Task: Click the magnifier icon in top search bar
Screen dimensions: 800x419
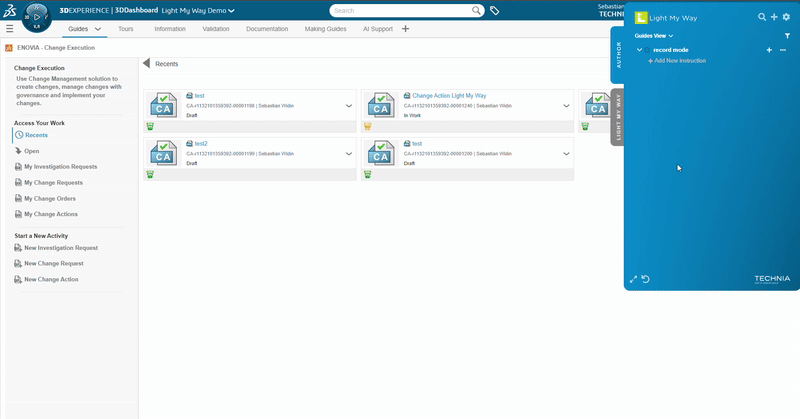Action: [476, 10]
